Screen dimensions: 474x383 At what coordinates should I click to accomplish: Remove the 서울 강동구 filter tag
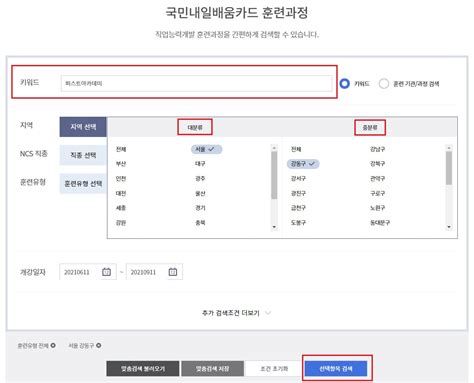(x=99, y=345)
